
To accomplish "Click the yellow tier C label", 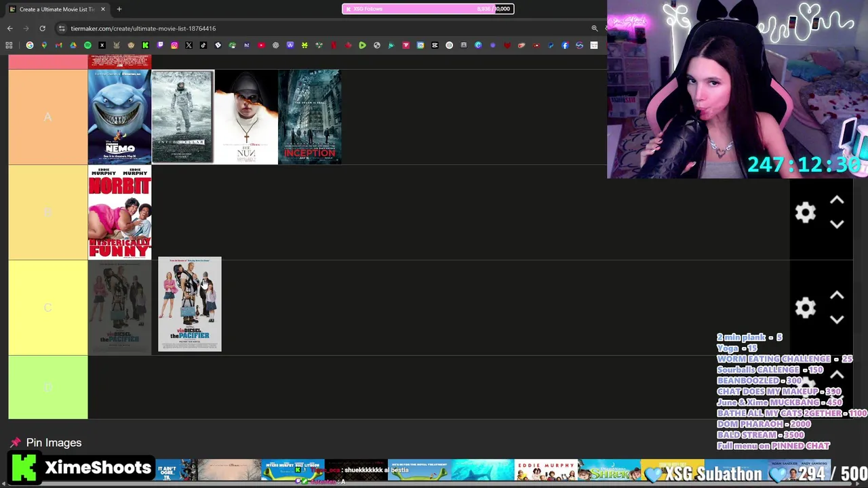I will coord(48,308).
